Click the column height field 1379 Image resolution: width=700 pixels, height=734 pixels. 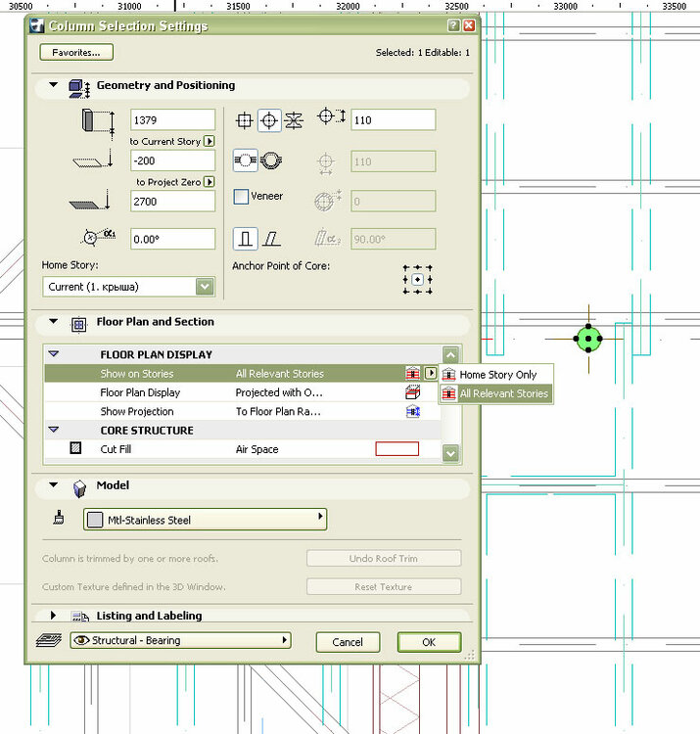click(172, 119)
